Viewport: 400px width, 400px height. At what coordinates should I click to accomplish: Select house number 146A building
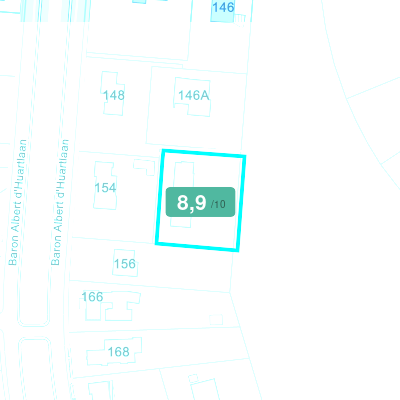(x=192, y=97)
